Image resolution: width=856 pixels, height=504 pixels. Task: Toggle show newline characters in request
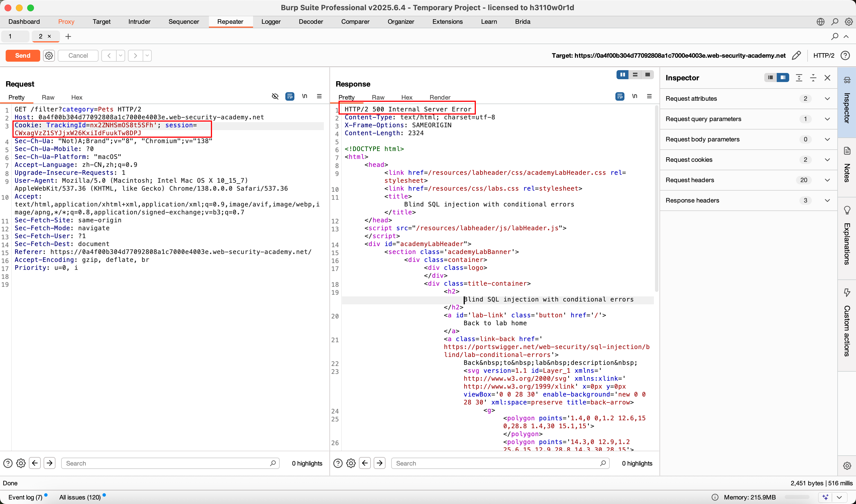point(305,96)
